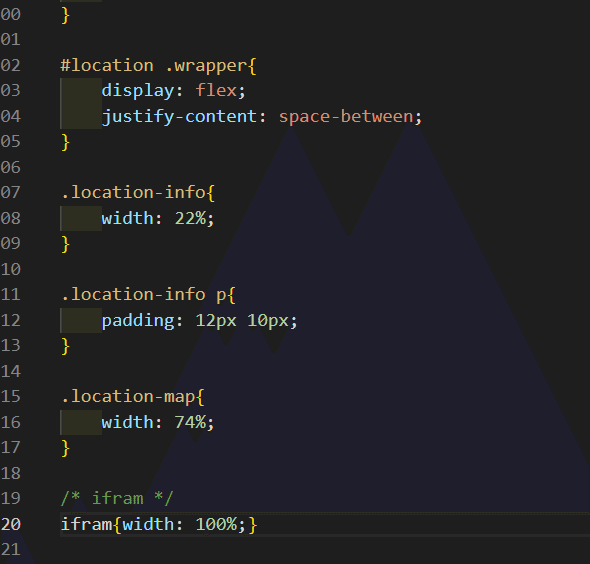Image resolution: width=590 pixels, height=564 pixels.
Task: Click the '100%' width value
Action: [x=216, y=524]
